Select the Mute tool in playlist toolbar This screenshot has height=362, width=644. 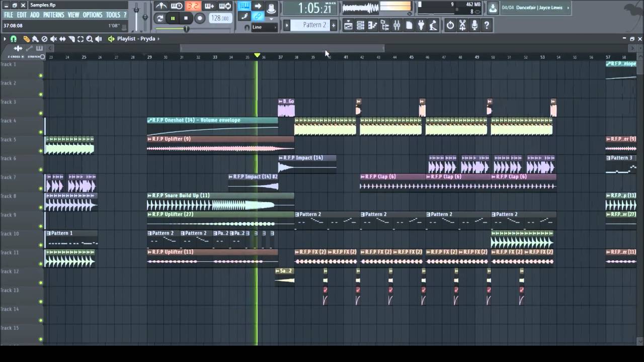point(53,39)
